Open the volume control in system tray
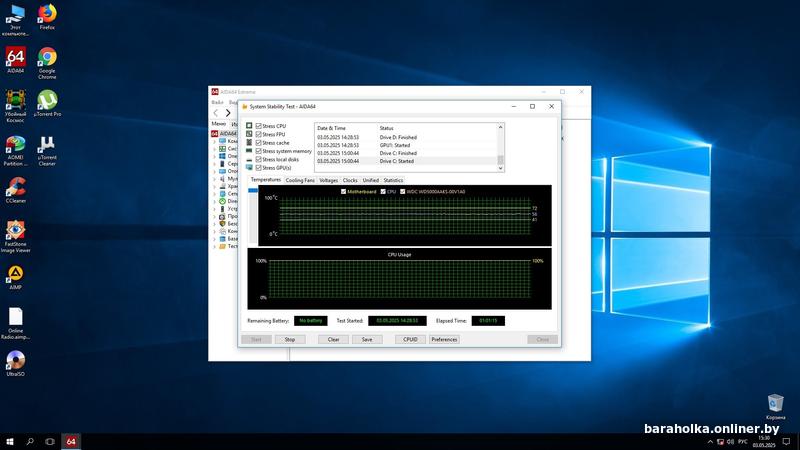Screen dimensions: 800x450 tap(730, 442)
